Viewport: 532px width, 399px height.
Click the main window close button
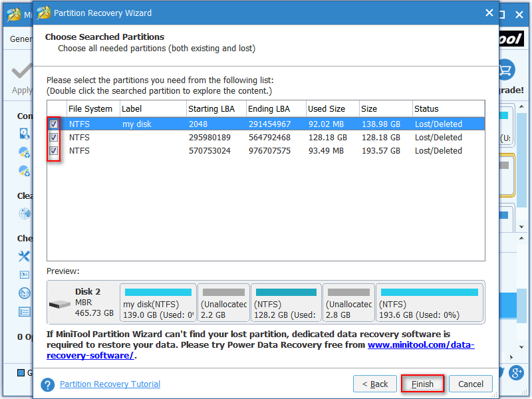(x=519, y=15)
